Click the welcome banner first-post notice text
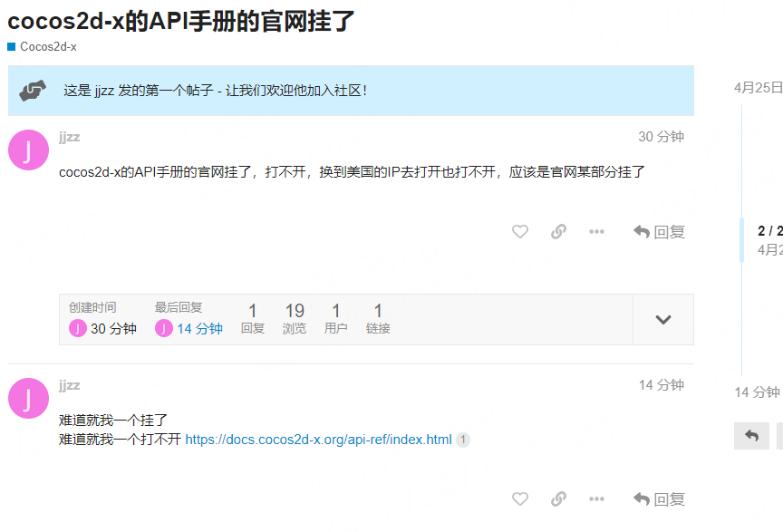The width and height of the screenshot is (783, 532). point(215,91)
